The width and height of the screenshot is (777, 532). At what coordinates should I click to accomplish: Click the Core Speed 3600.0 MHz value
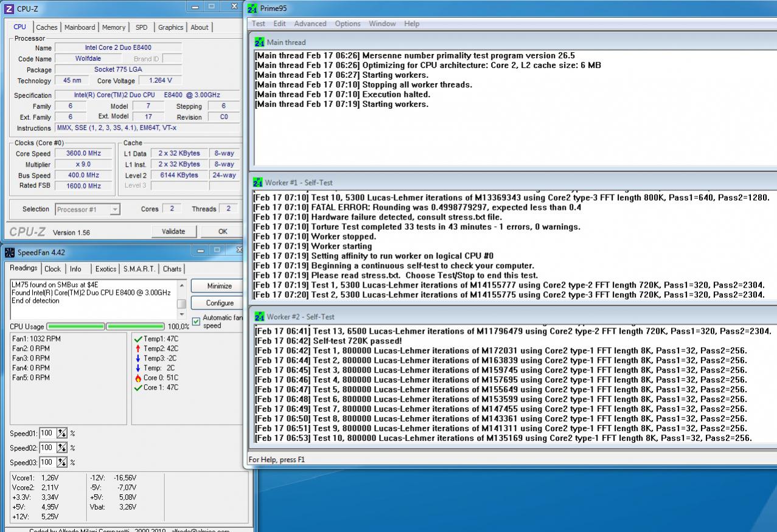pyautogui.click(x=84, y=154)
